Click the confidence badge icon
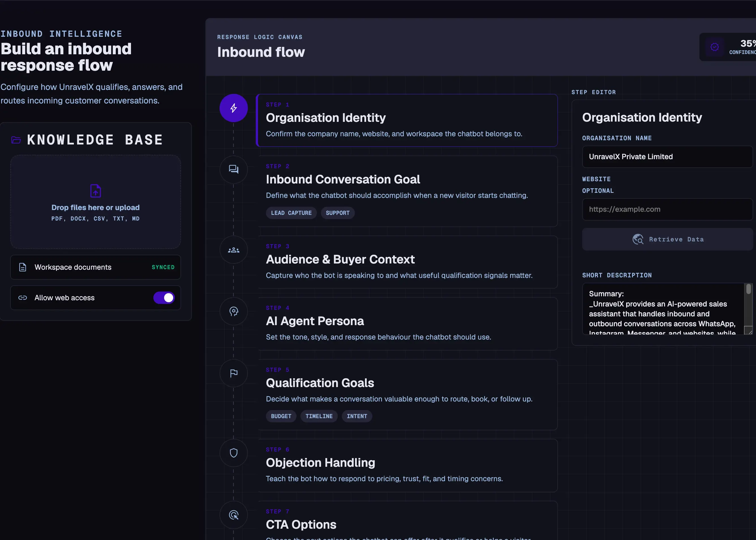The width and height of the screenshot is (756, 540). (714, 47)
